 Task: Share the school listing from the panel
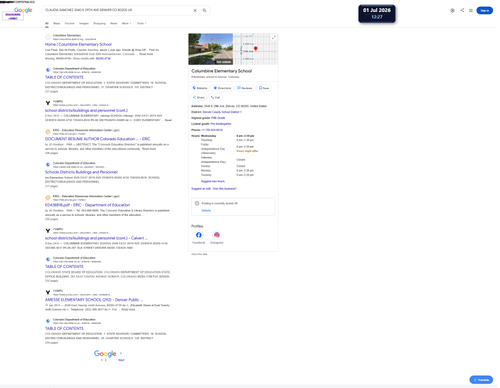coord(199,97)
